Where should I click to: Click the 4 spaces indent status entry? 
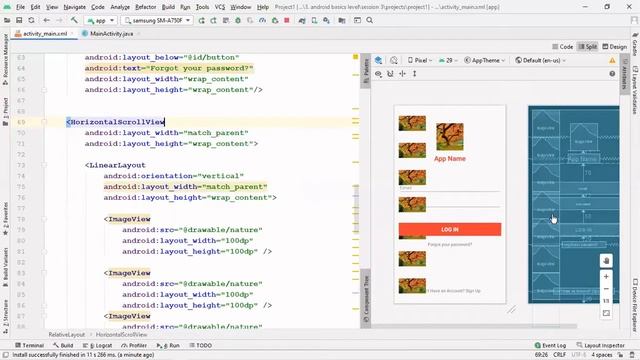tap(602, 355)
